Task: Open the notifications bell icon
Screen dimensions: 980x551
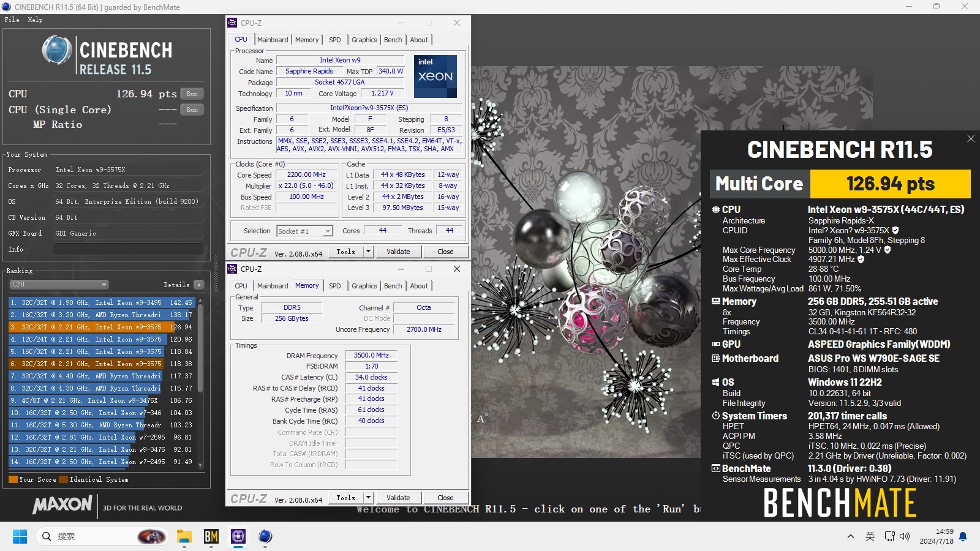Action: pyautogui.click(x=963, y=536)
